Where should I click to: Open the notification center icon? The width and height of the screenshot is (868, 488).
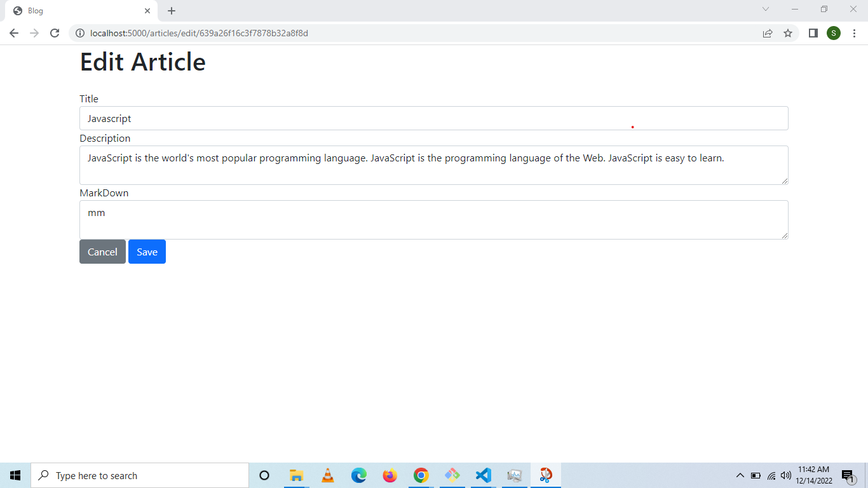pyautogui.click(x=848, y=475)
